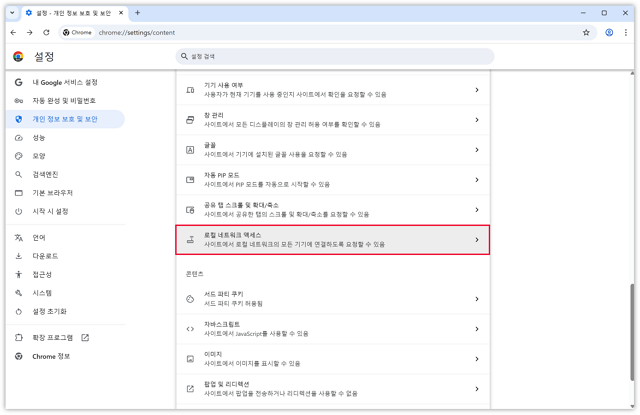The height and width of the screenshot is (415, 640).
Task: Click the settings page vertical scrollbar
Action: point(632,333)
